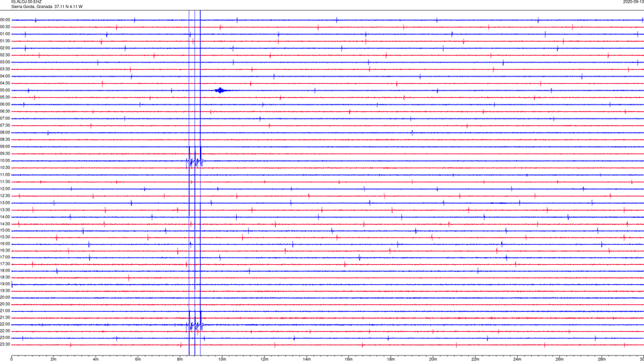
Task: Click the 23:30 time label
Action: [5, 345]
